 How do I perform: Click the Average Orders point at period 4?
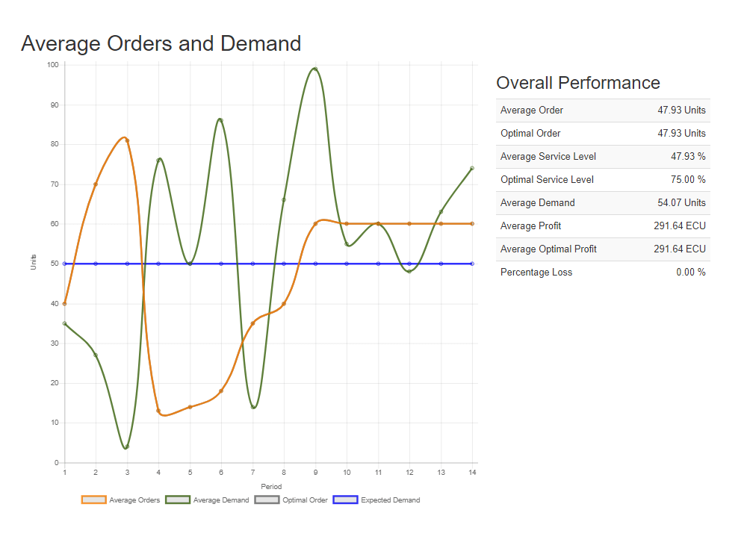158,411
